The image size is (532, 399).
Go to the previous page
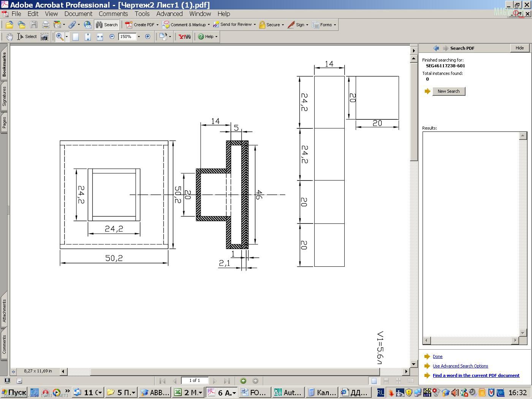pyautogui.click(x=175, y=381)
